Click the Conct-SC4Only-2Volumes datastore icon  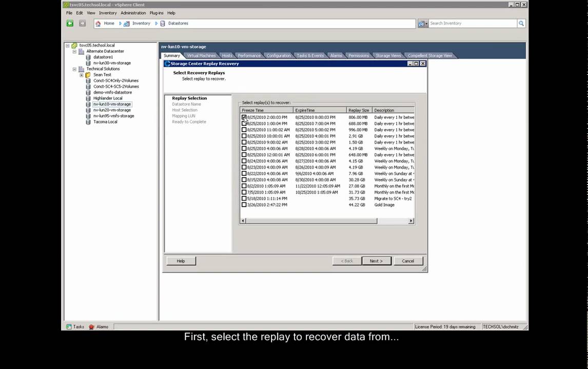pos(88,81)
